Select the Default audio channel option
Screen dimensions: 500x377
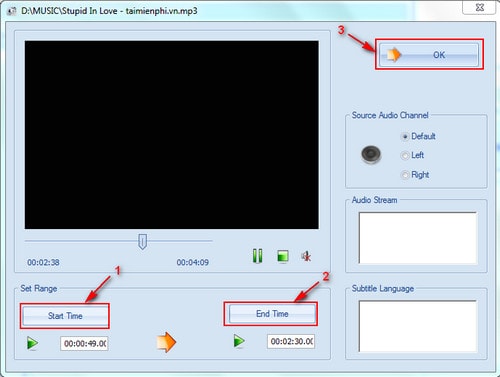(x=419, y=136)
